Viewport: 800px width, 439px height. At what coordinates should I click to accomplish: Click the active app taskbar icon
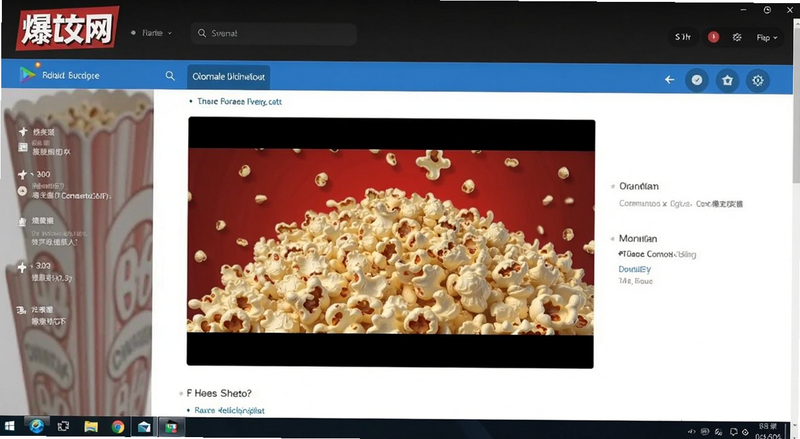[x=170, y=427]
